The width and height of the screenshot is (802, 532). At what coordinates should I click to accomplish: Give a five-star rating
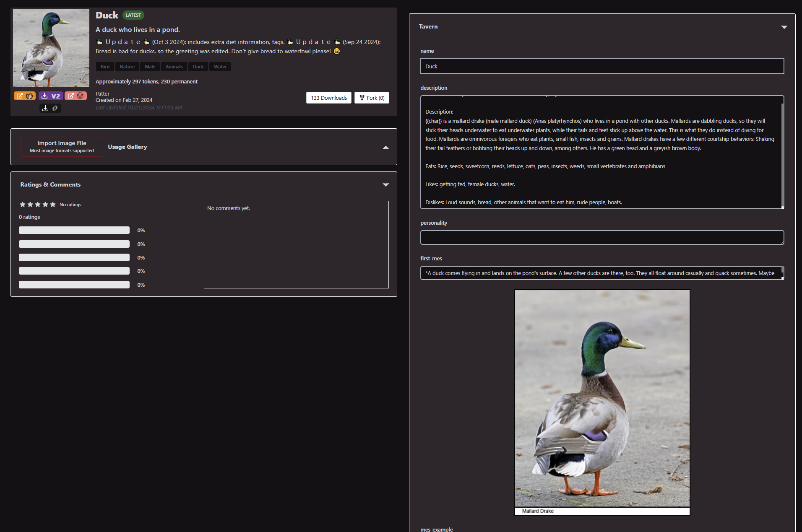point(53,205)
